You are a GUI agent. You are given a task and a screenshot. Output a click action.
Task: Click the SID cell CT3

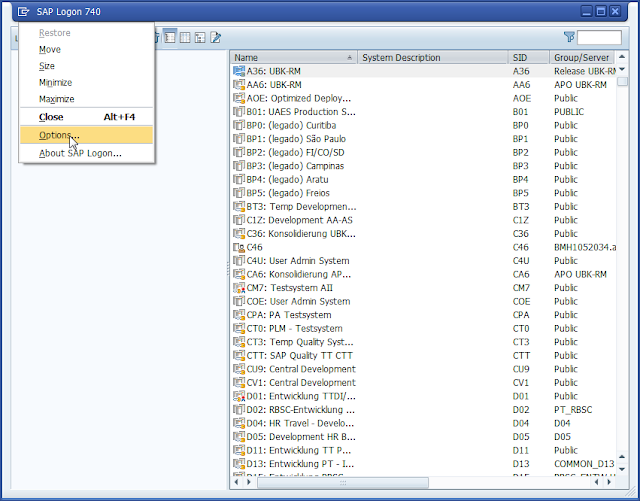point(521,342)
